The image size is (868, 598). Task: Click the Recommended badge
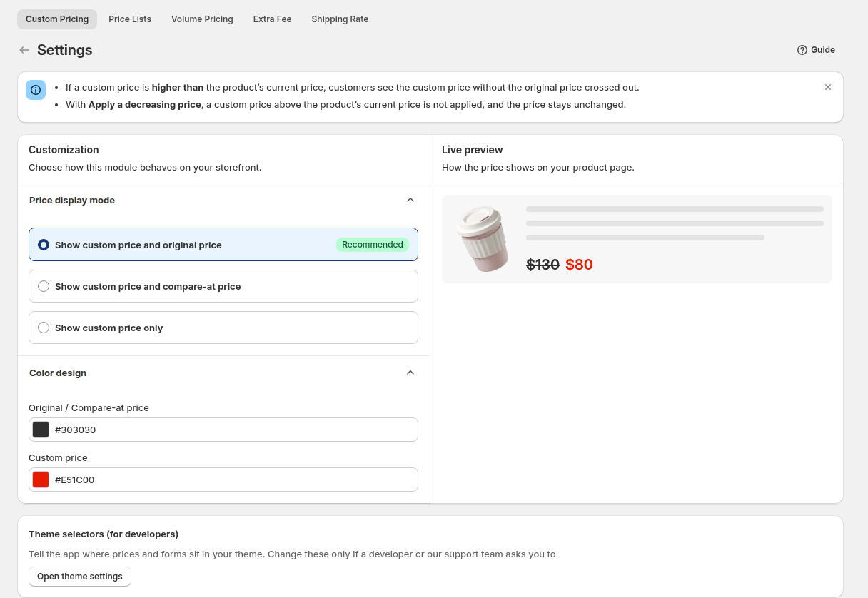(373, 245)
